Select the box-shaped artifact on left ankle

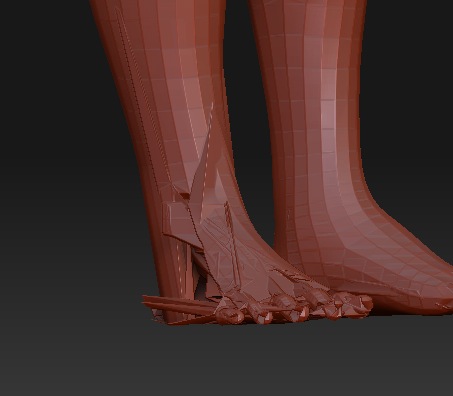click(x=176, y=221)
